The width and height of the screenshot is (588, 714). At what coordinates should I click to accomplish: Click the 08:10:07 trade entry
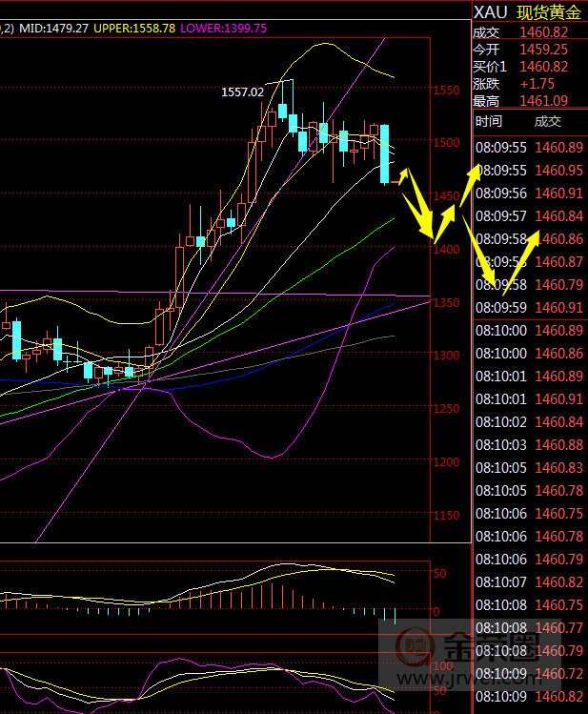click(530, 582)
